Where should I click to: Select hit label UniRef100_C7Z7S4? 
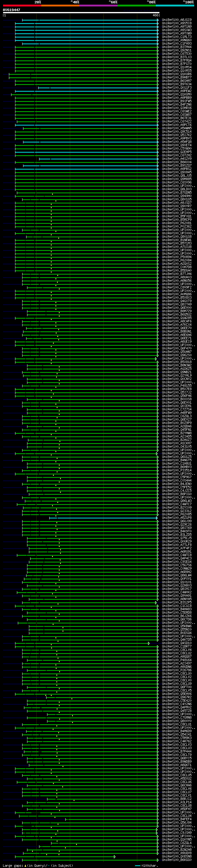[177, 410]
